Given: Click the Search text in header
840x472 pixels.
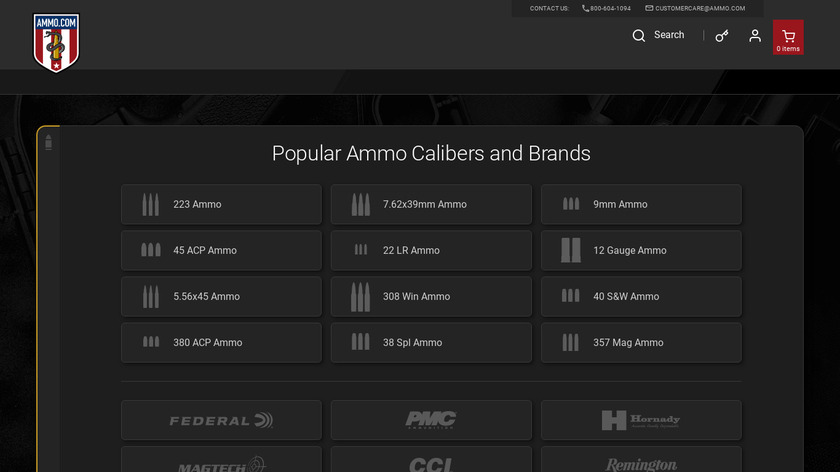Looking at the screenshot, I should click(x=669, y=35).
